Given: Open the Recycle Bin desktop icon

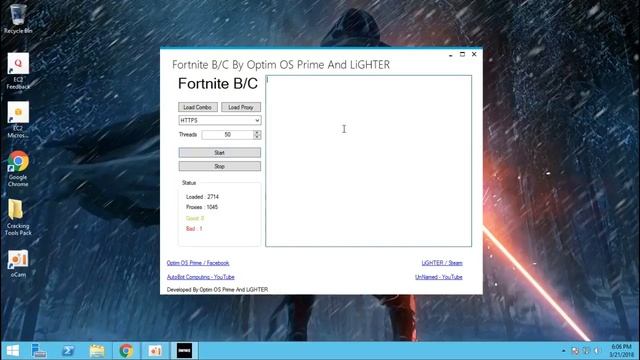Looking at the screenshot, I should pyautogui.click(x=18, y=18).
